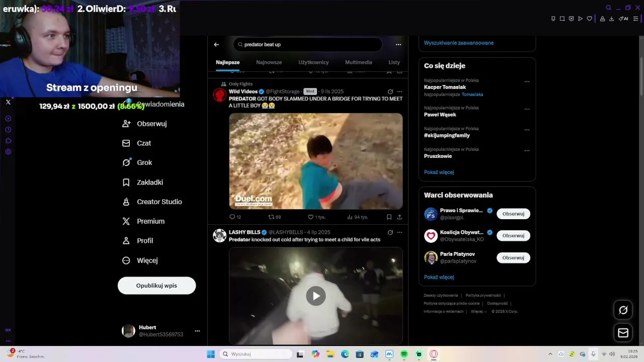This screenshot has height=362, width=644.
Task: Select the Listy tab
Action: [x=394, y=62]
